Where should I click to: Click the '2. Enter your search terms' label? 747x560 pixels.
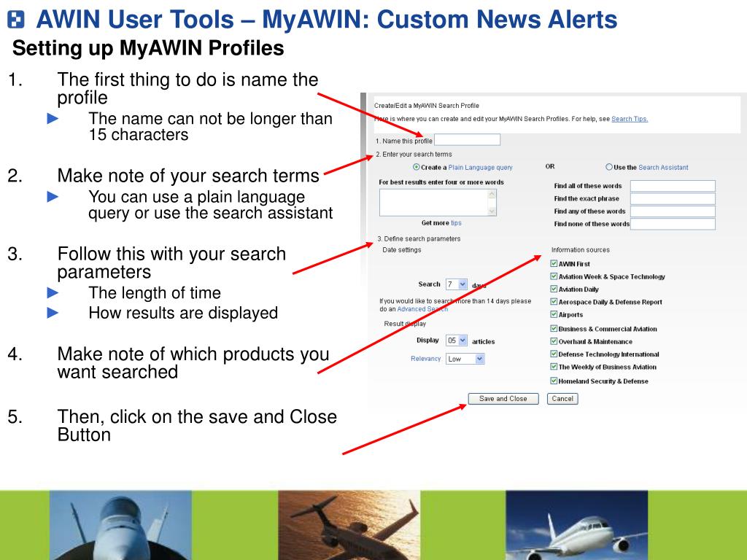[x=414, y=155]
